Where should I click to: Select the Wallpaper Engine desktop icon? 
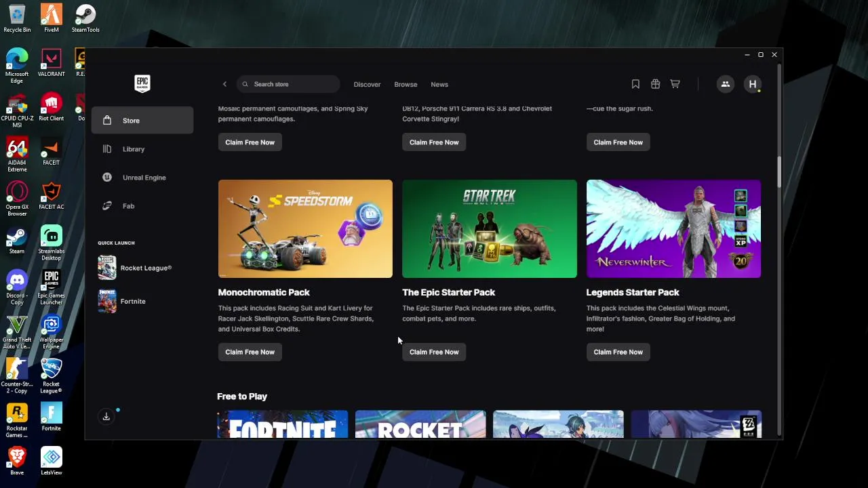[x=52, y=332]
